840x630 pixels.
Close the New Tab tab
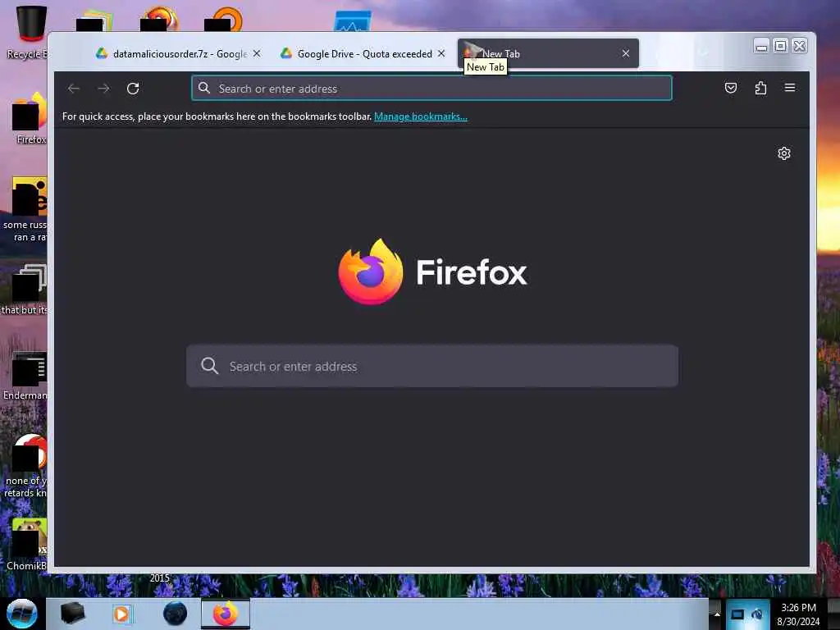click(x=625, y=53)
